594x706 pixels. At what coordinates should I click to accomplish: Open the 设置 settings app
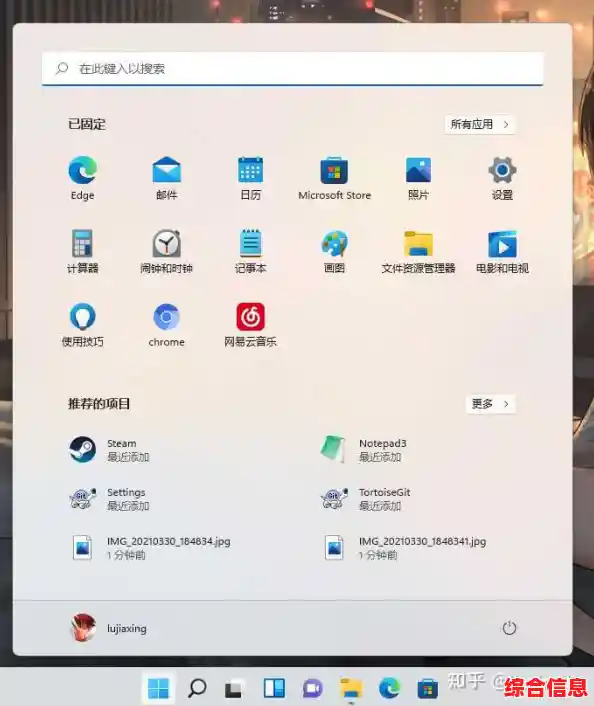502,178
